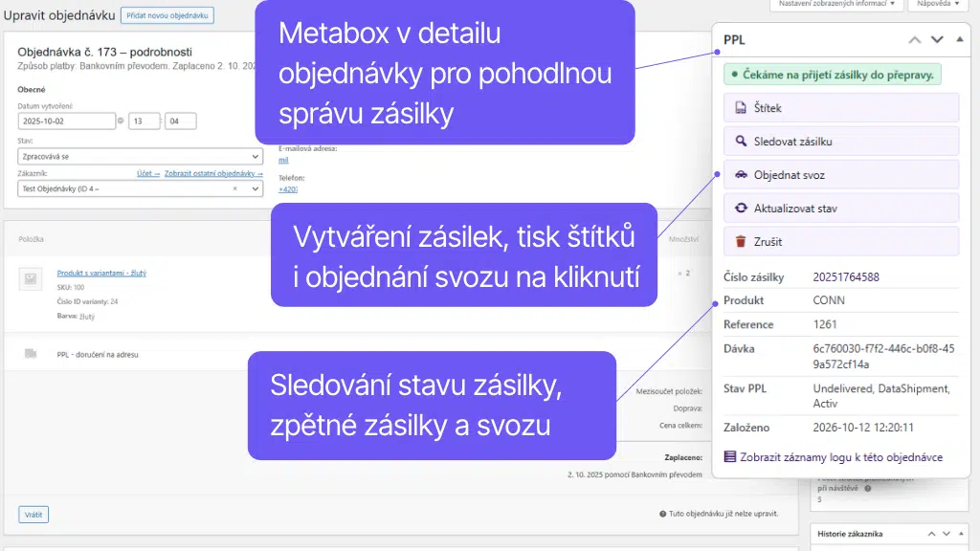Click the Sledovat zásilku button

click(x=840, y=142)
